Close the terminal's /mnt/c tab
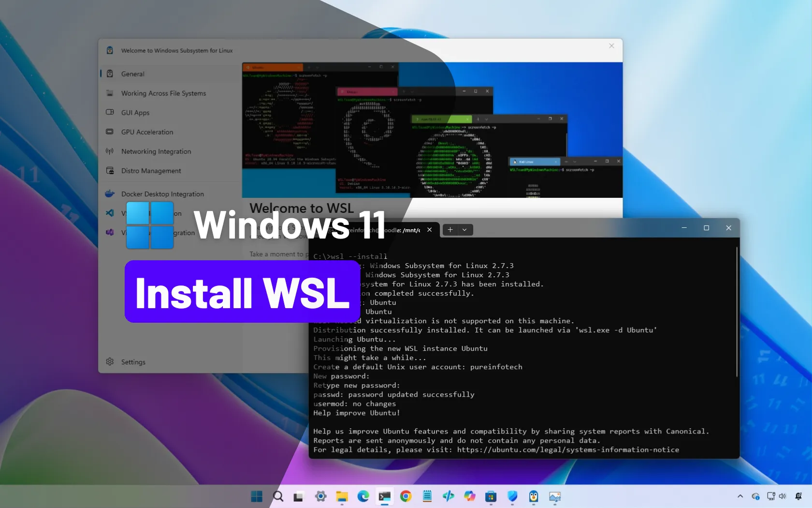The image size is (812, 508). click(429, 230)
